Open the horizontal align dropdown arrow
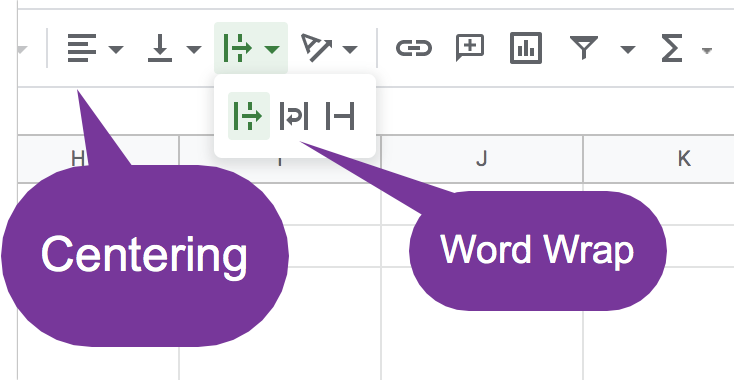The height and width of the screenshot is (380, 734). point(116,49)
